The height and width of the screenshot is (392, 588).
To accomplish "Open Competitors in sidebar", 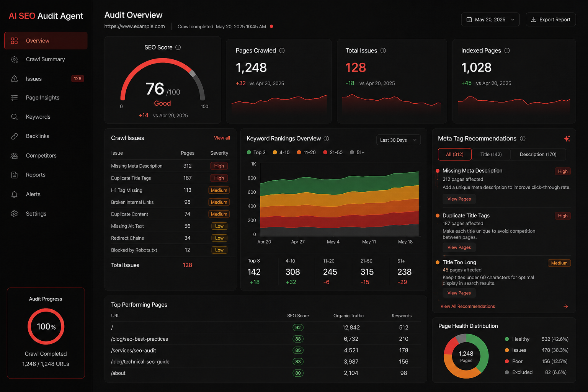I will tap(46, 156).
